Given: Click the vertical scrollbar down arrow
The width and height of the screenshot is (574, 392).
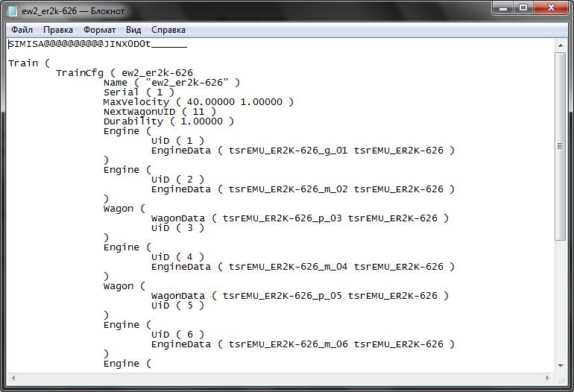Looking at the screenshot, I should 561,365.
